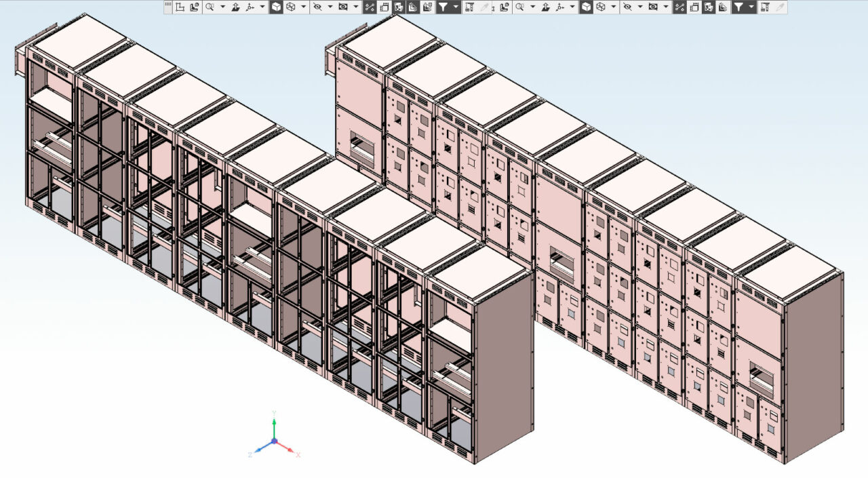Screen dimensions: 868x478
Task: Click the funnel filter icon in right toolbar
Action: click(x=738, y=7)
